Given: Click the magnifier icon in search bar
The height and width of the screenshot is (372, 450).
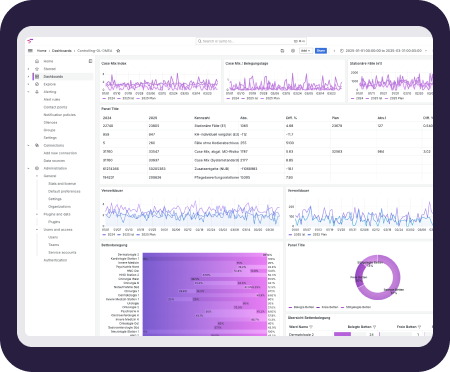Looking at the screenshot, I should click(200, 41).
